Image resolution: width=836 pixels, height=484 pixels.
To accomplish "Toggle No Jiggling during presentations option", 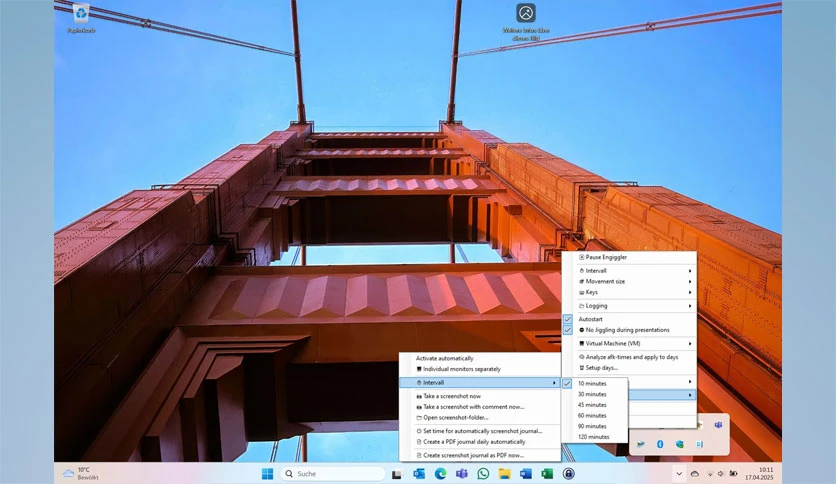I will coord(629,330).
